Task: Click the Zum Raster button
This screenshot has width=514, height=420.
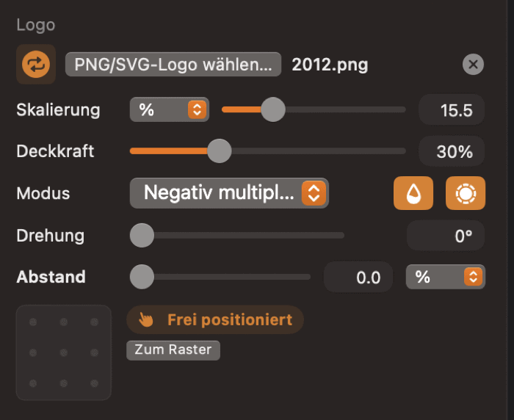Action: tap(173, 350)
